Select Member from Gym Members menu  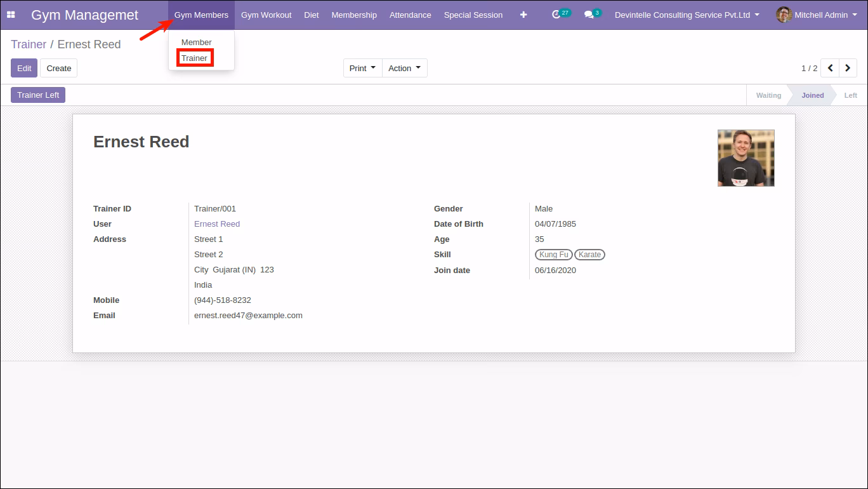[x=197, y=42]
